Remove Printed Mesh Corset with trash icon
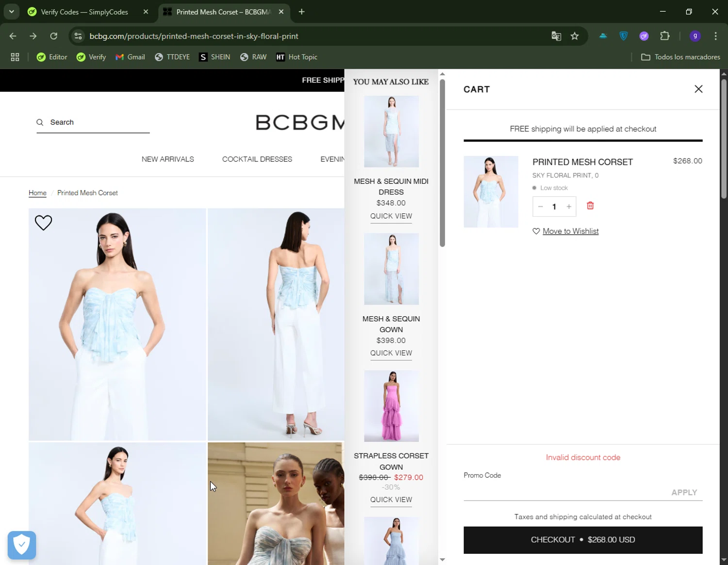The image size is (728, 565). coord(590,206)
